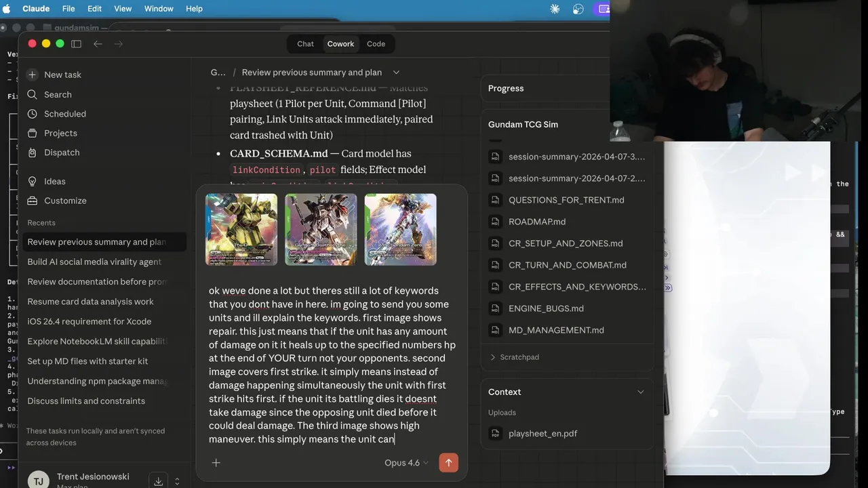Screen dimensions: 868x488
Task: Open recent task Review previous summary and plan
Action: (x=103, y=242)
